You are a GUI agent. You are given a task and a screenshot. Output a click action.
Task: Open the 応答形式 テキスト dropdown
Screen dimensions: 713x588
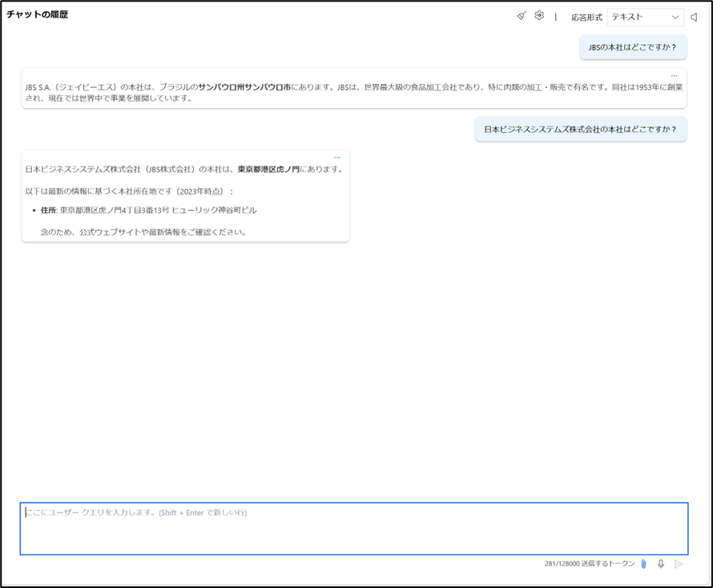coord(645,18)
